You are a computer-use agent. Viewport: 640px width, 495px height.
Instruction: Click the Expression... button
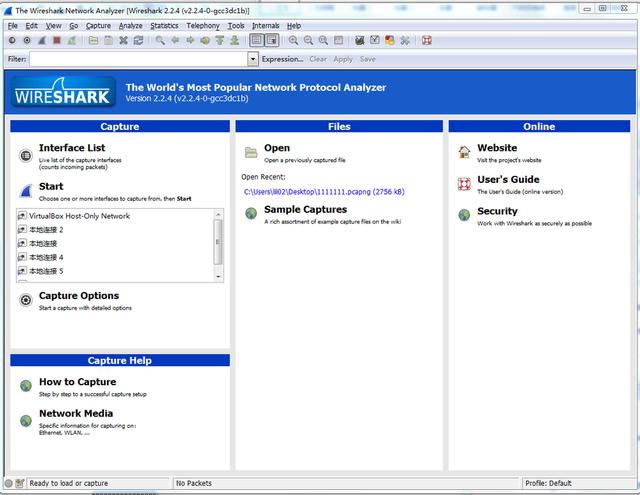282,59
